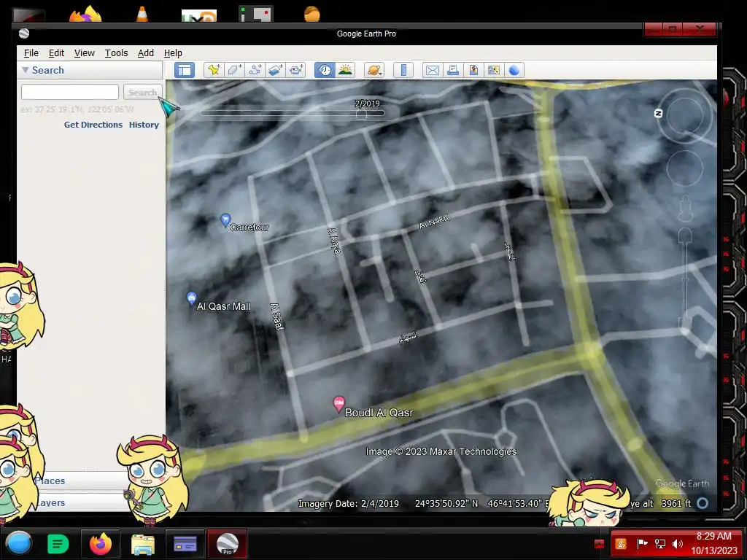
Task: Add a path from the toolbar
Action: click(x=255, y=71)
